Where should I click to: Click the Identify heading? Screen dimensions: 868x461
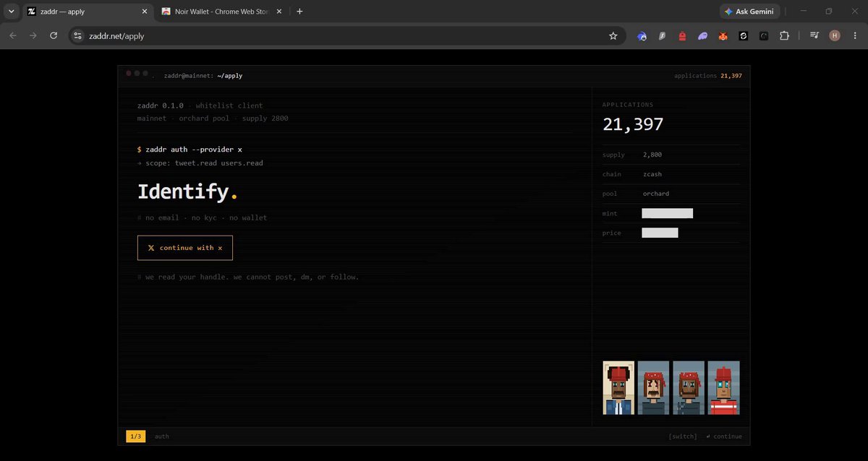click(187, 191)
